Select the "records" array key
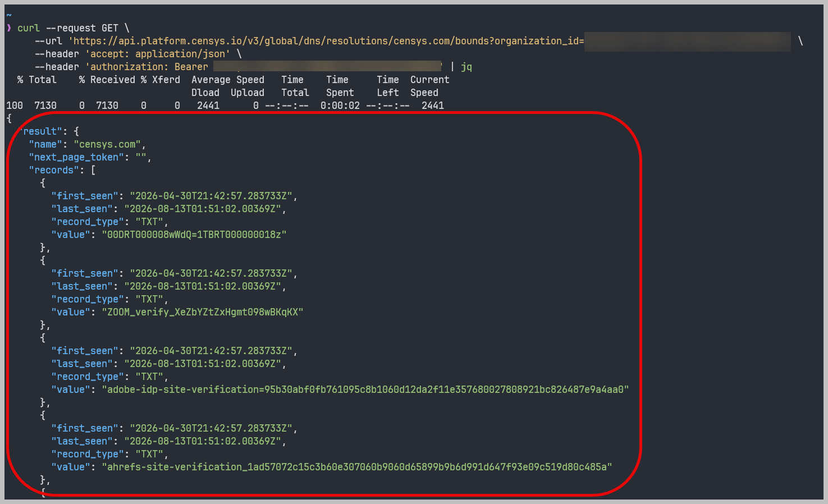This screenshot has height=504, width=828. (x=54, y=170)
